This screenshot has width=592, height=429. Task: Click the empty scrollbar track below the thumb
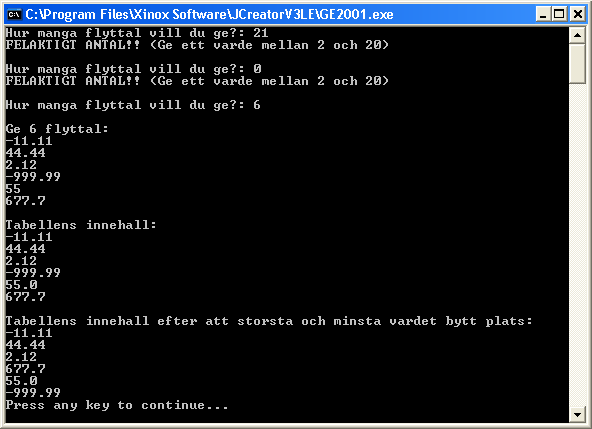pyautogui.click(x=577, y=245)
